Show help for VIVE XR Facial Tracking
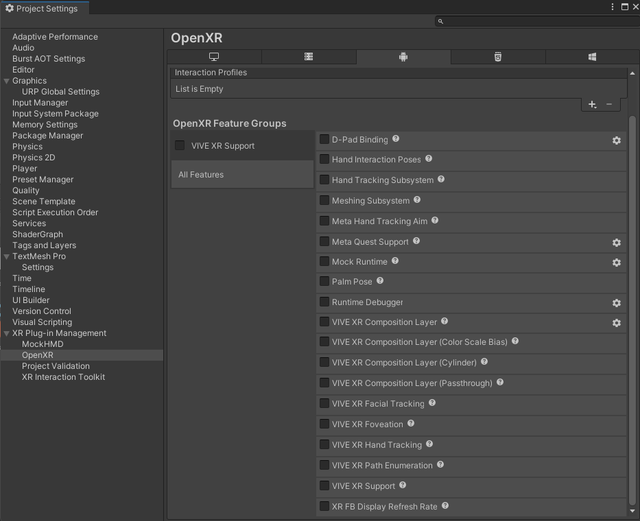This screenshot has height=521, width=640. [432, 403]
